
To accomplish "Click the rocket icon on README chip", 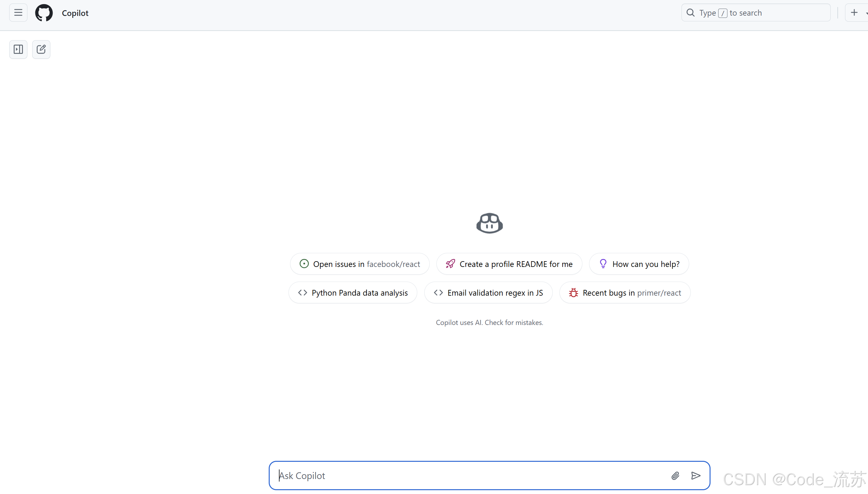I will 450,264.
